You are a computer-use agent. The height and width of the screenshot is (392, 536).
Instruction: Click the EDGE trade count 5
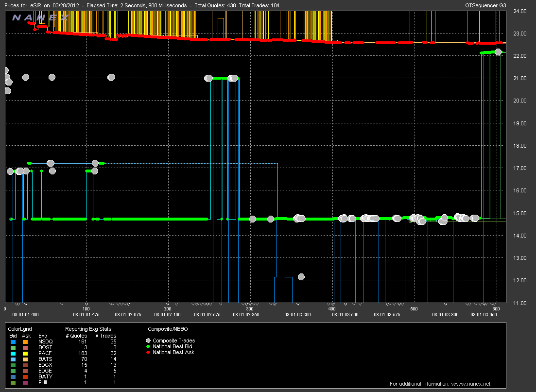115,371
